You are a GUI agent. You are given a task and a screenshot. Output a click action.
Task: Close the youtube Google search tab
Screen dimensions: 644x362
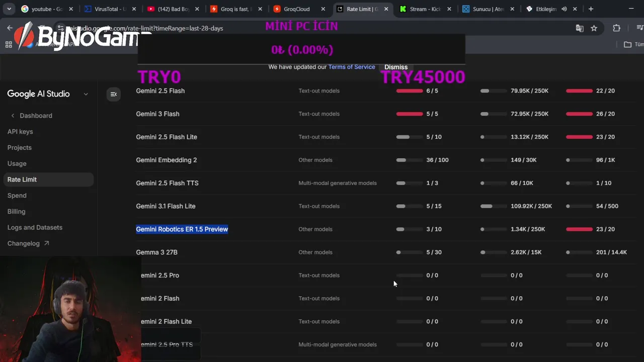click(x=71, y=9)
